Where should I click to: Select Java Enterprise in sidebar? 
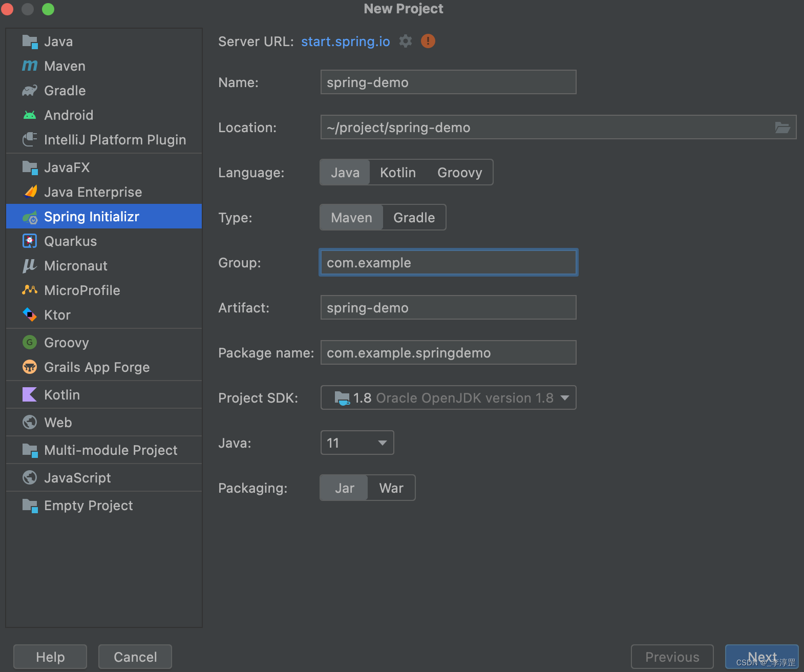tap(104, 192)
